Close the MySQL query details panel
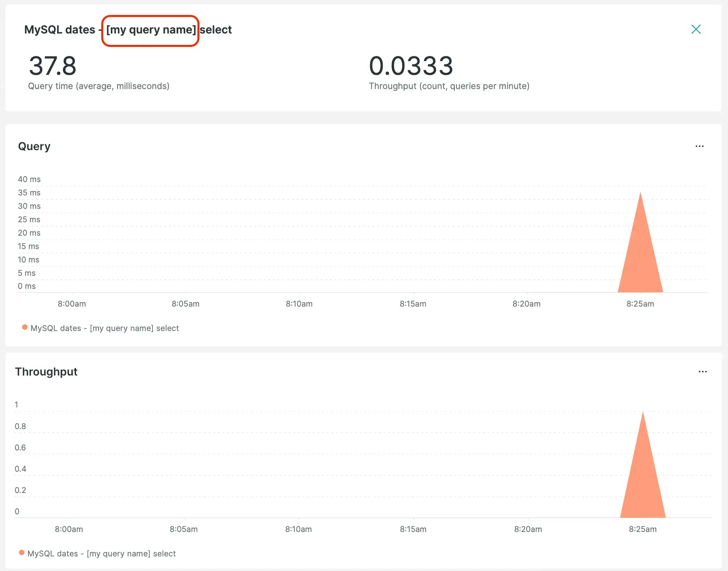This screenshot has height=571, width=728. tap(696, 29)
